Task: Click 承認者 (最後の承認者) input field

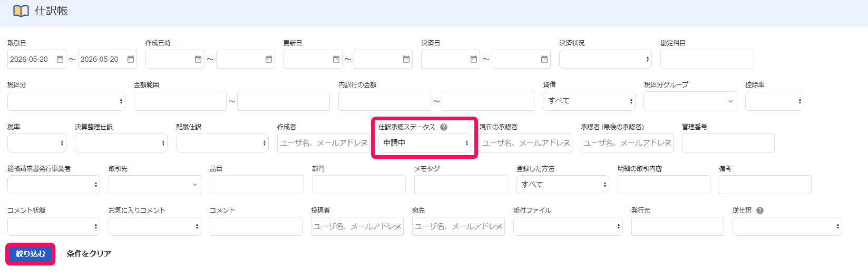Action: 627,143
